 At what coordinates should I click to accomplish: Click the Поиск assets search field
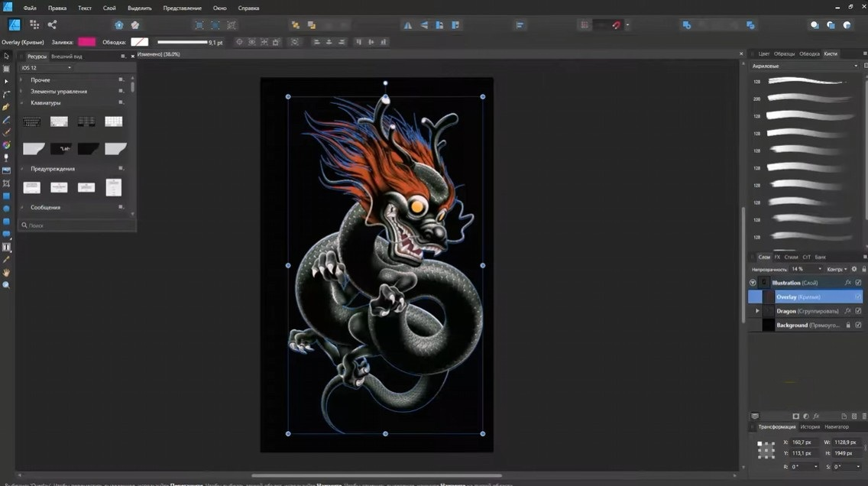[x=77, y=225]
